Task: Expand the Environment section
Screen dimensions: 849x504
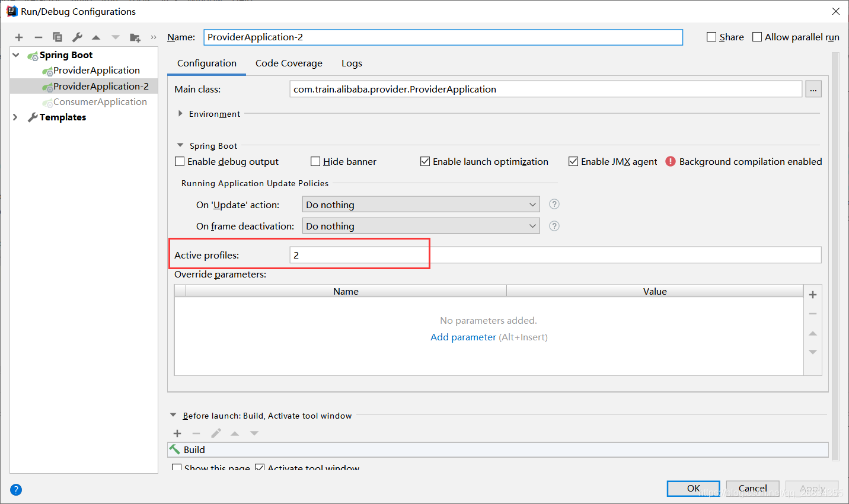Action: tap(180, 113)
